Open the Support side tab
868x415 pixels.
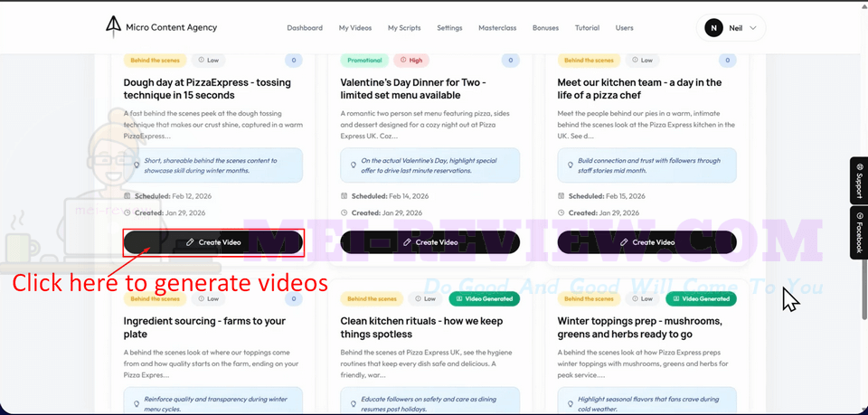click(x=859, y=181)
